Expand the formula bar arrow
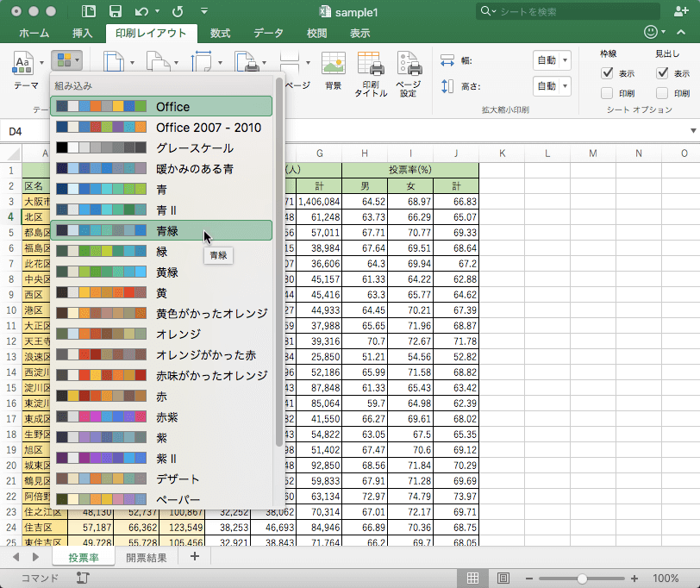700x588 pixels. click(x=693, y=131)
